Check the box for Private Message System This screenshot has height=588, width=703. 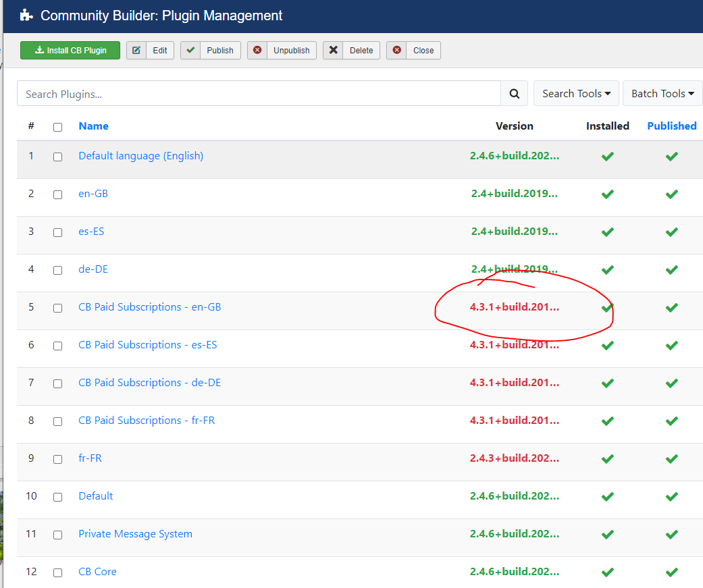(x=57, y=535)
